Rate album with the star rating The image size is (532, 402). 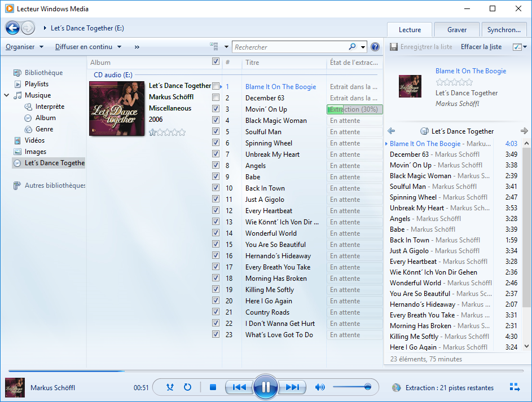tap(167, 132)
